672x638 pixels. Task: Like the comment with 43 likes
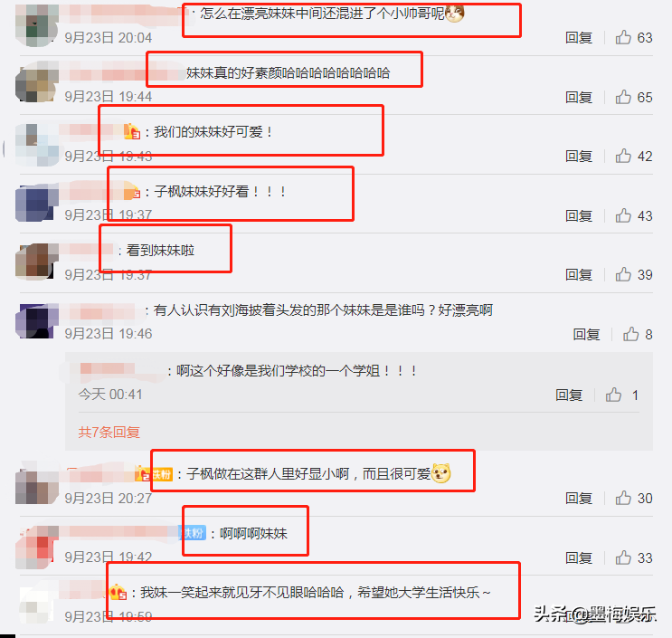coord(623,215)
